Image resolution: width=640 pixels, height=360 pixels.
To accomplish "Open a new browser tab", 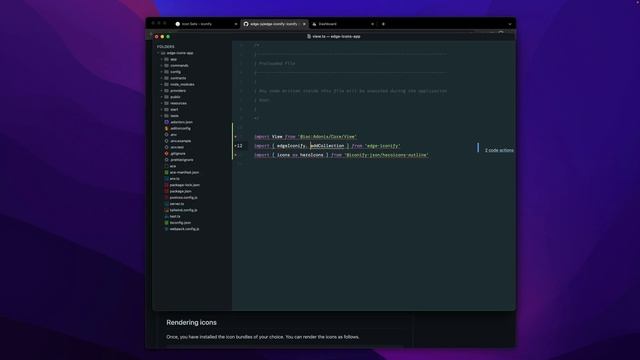I will pos(383,24).
